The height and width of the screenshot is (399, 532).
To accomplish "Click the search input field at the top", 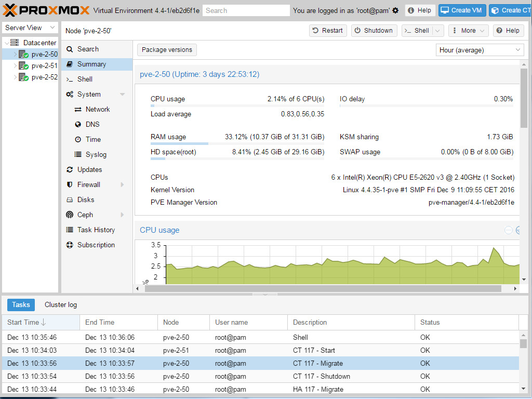I will 249,10.
